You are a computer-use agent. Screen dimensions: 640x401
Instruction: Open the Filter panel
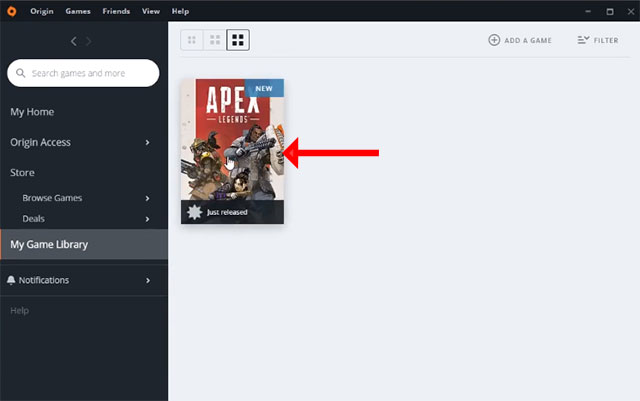598,40
